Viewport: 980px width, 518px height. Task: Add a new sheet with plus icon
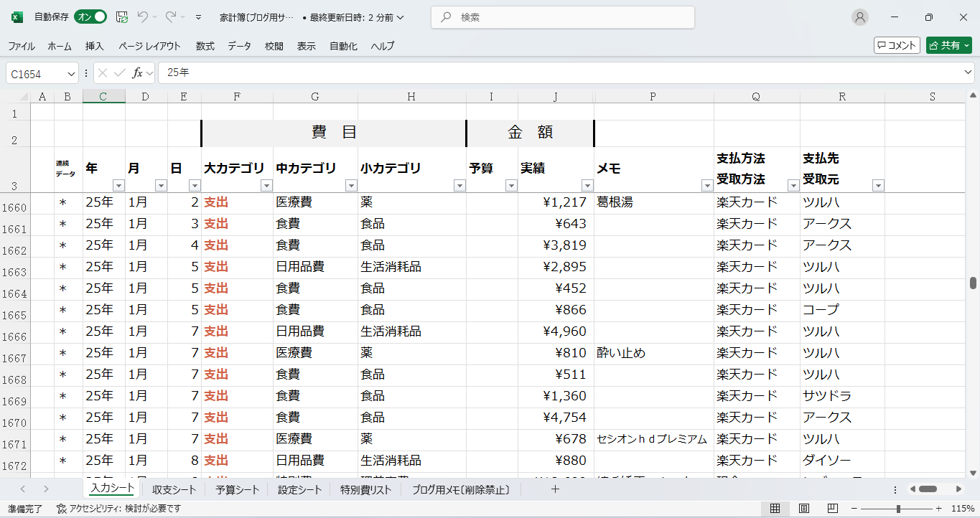(x=554, y=489)
